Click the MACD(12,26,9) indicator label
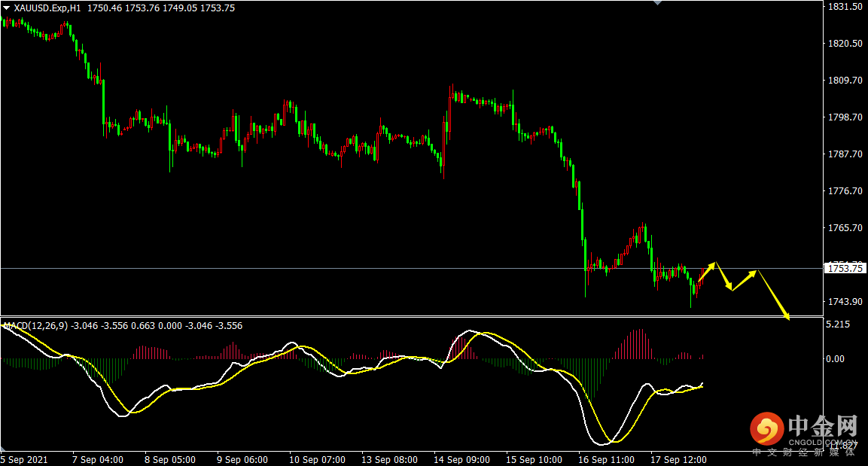 (x=36, y=326)
